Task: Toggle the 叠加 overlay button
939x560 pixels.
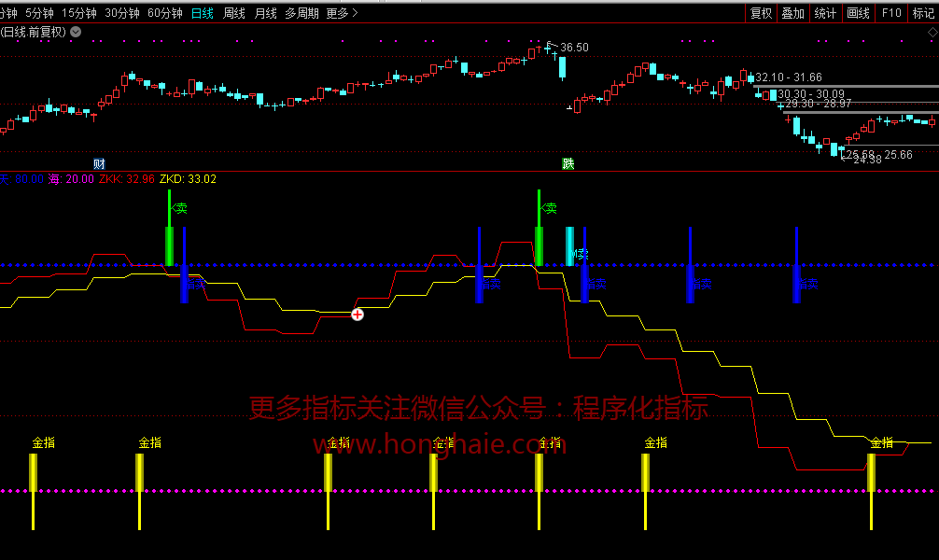Action: (793, 13)
